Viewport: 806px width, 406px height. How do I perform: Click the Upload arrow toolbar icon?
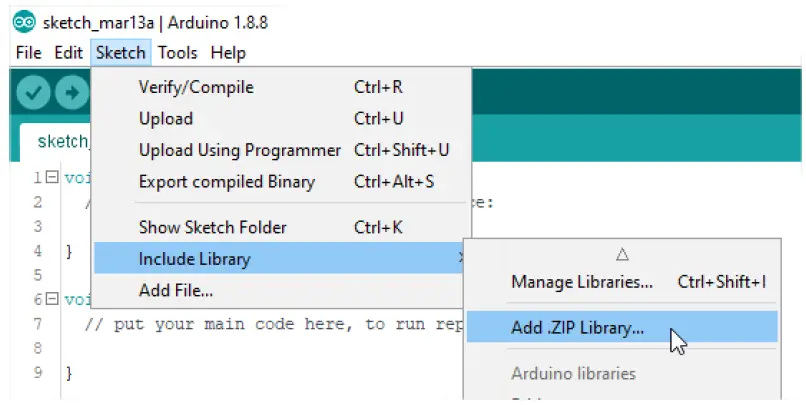(71, 93)
